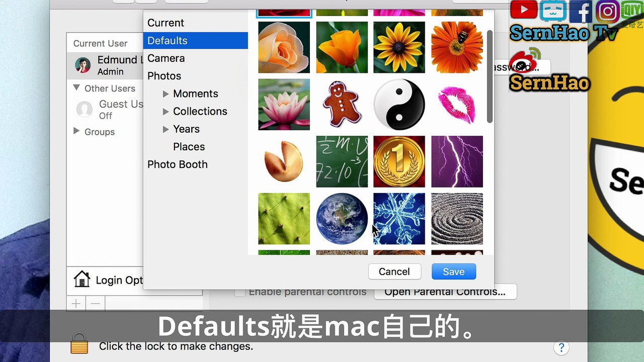Select the gingerbread man picture
This screenshot has height=362, width=644.
(342, 105)
